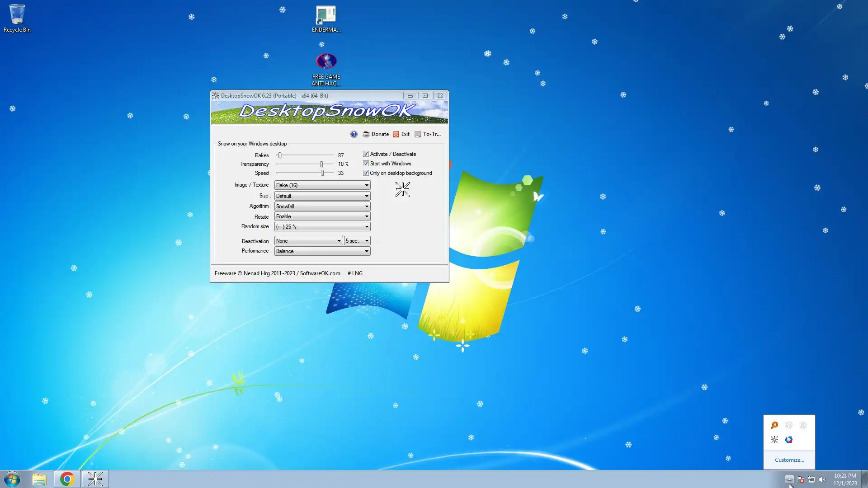Open Chrome from the taskbar
This screenshot has width=868, height=488.
click(67, 479)
